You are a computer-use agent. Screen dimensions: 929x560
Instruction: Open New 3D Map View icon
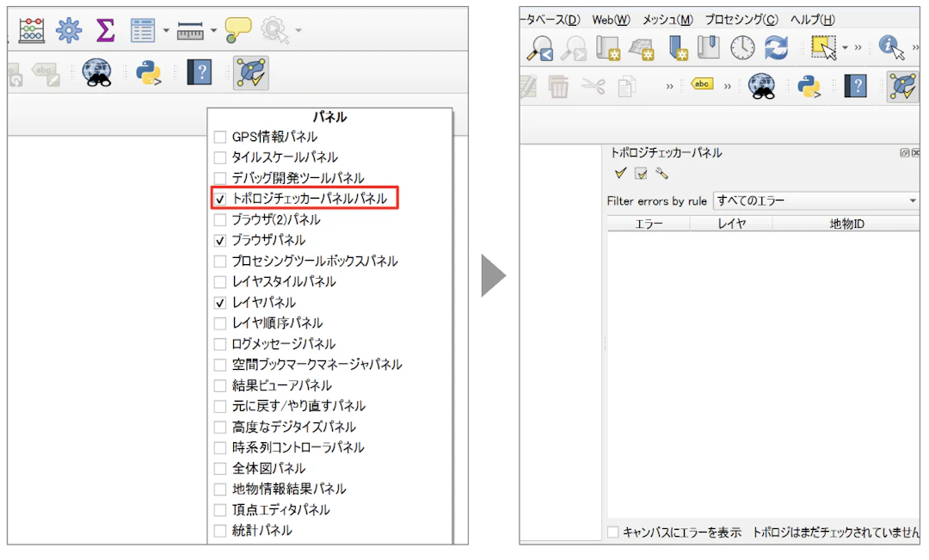pyautogui.click(x=642, y=48)
